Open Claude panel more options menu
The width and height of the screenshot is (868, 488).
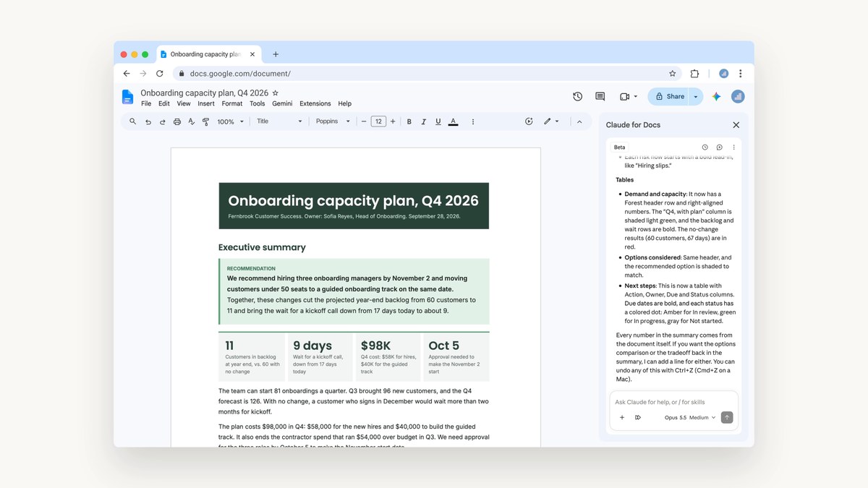(734, 147)
